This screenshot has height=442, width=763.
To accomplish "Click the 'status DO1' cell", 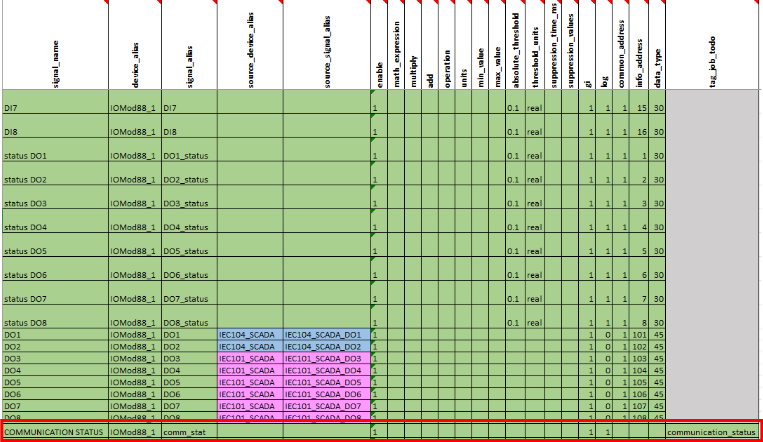I will point(55,149).
